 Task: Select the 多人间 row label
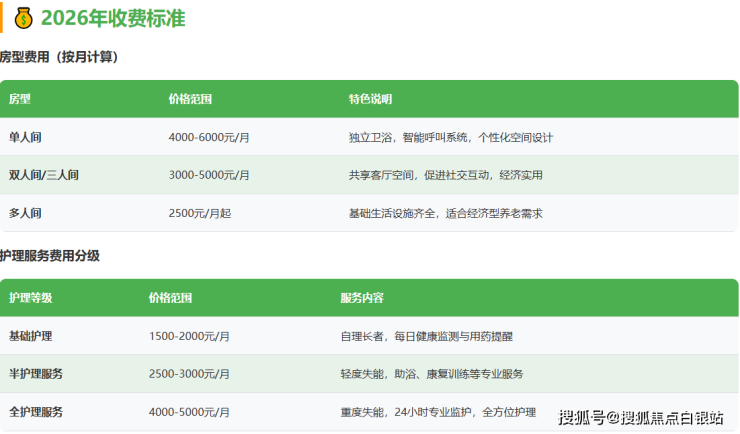(x=26, y=213)
